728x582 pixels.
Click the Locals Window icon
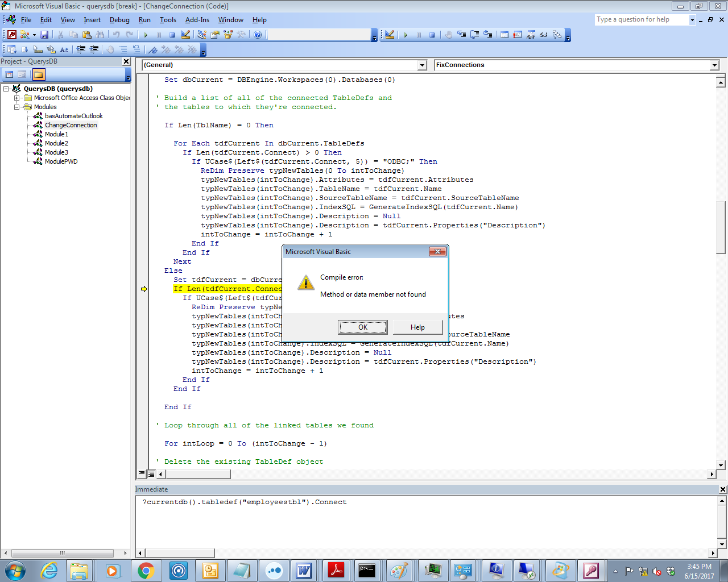[505, 34]
